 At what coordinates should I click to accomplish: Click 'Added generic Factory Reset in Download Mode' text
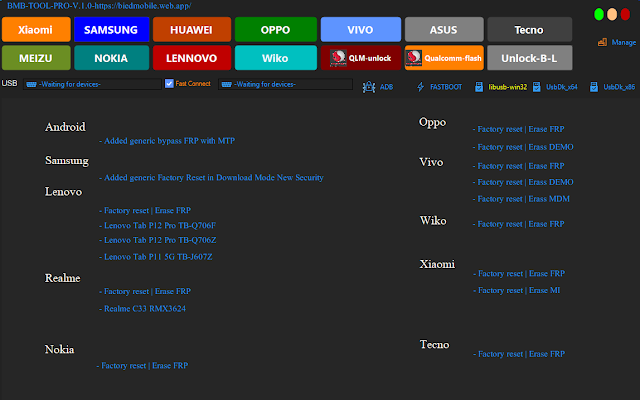(x=211, y=178)
